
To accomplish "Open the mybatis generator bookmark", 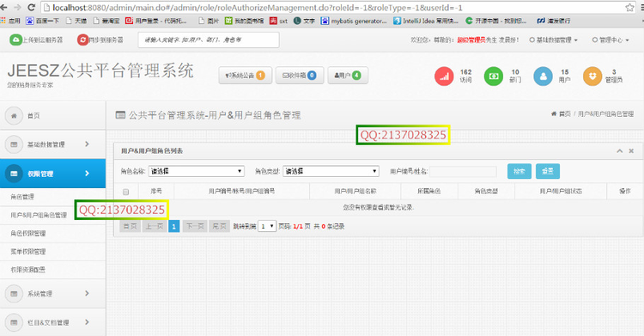I will (x=354, y=21).
